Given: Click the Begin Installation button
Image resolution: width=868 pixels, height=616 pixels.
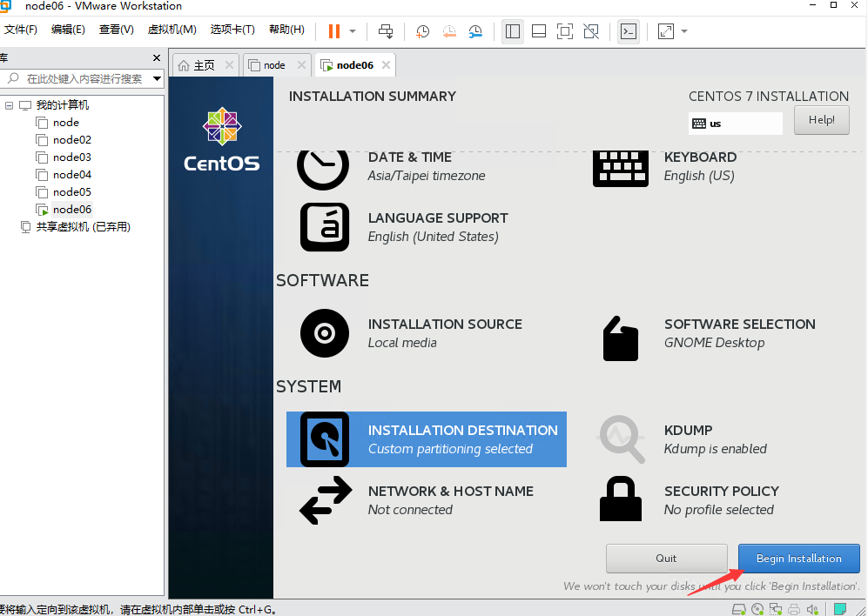Looking at the screenshot, I should click(798, 558).
